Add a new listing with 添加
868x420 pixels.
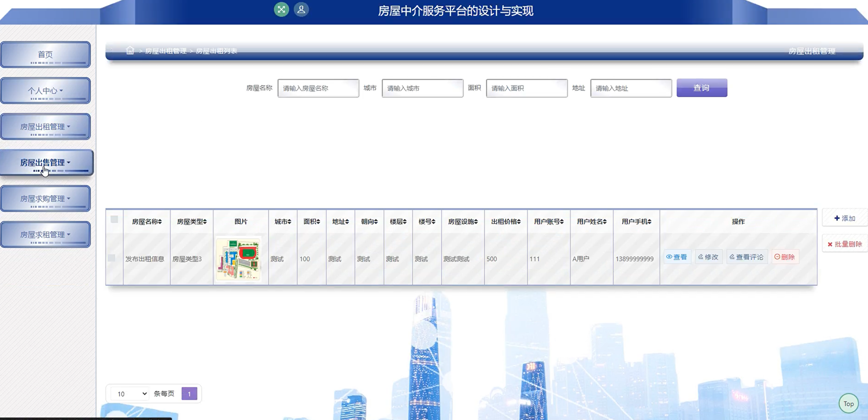[845, 218]
